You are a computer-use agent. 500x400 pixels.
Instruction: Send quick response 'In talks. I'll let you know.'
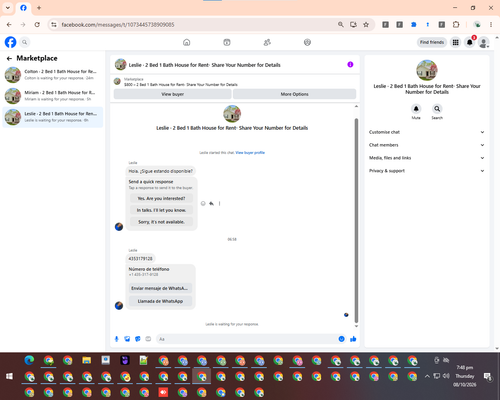[161, 210]
